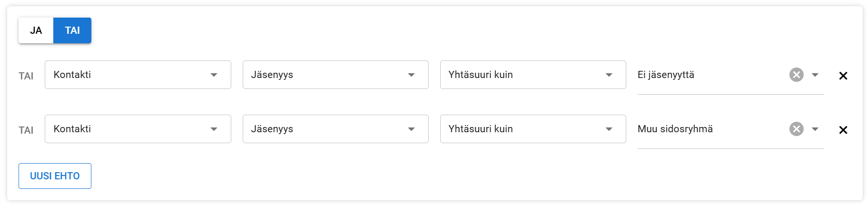
Task: Clear the 'Muu sidosryhmä' value with circle-x icon
Action: click(796, 129)
